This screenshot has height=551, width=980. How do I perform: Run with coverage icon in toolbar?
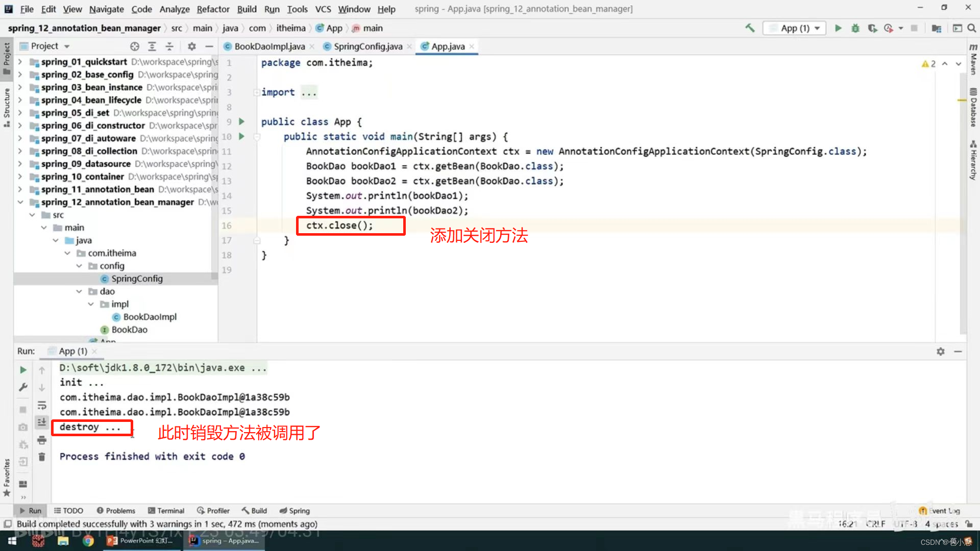coord(872,28)
